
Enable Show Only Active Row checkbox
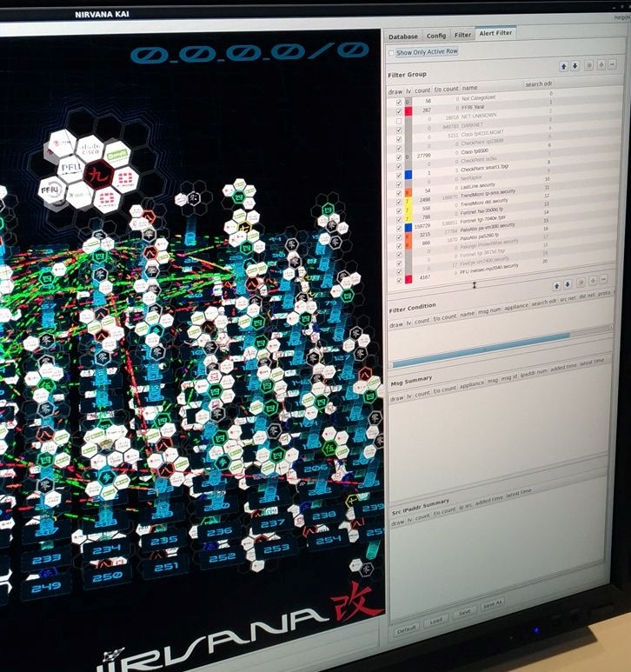pyautogui.click(x=391, y=53)
